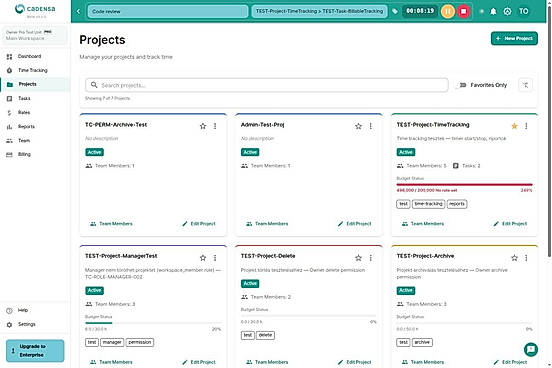Image resolution: width=552 pixels, height=368 pixels.
Task: Open the TC-PERM-Archive-Test three-dot menu
Action: coord(215,126)
